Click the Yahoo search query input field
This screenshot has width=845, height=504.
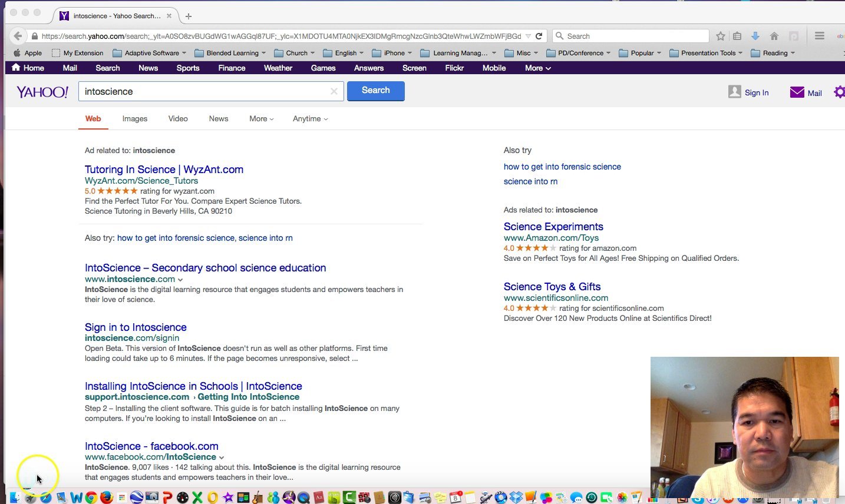pos(203,91)
